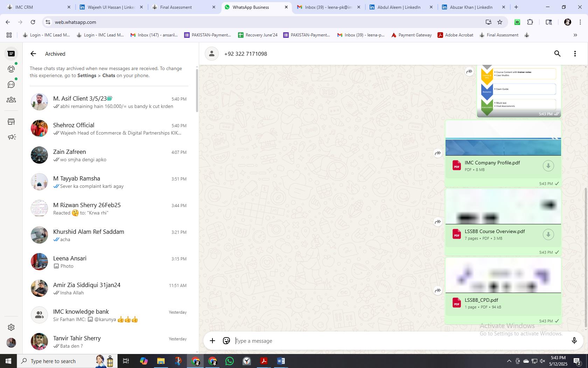Download LSSBB Course Overview.pdf
The height and width of the screenshot is (368, 588).
click(548, 234)
